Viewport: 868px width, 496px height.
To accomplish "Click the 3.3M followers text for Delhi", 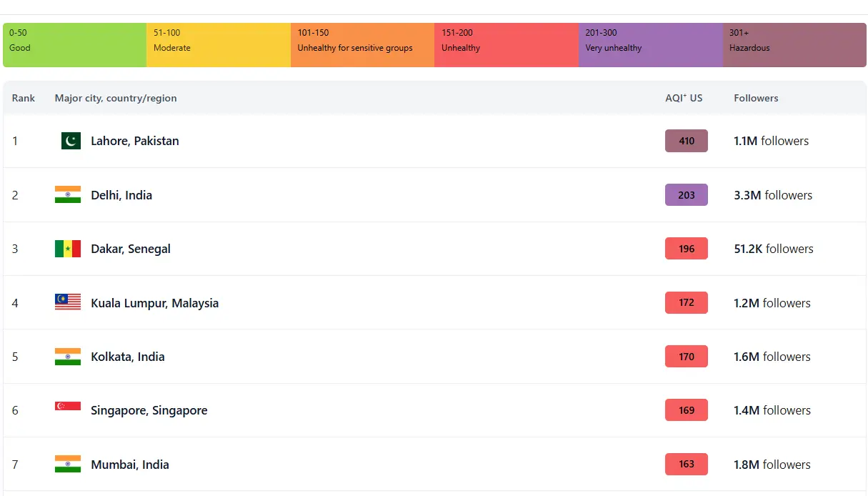I will 773,195.
